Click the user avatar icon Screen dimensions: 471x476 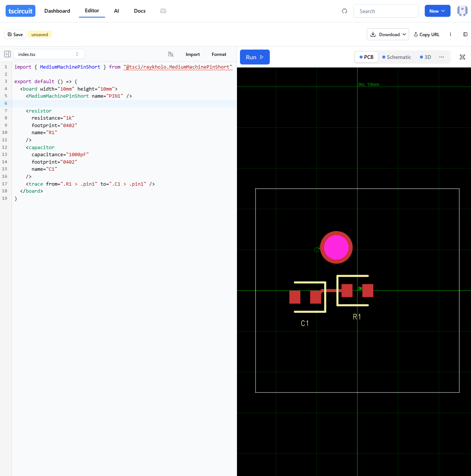click(x=462, y=11)
